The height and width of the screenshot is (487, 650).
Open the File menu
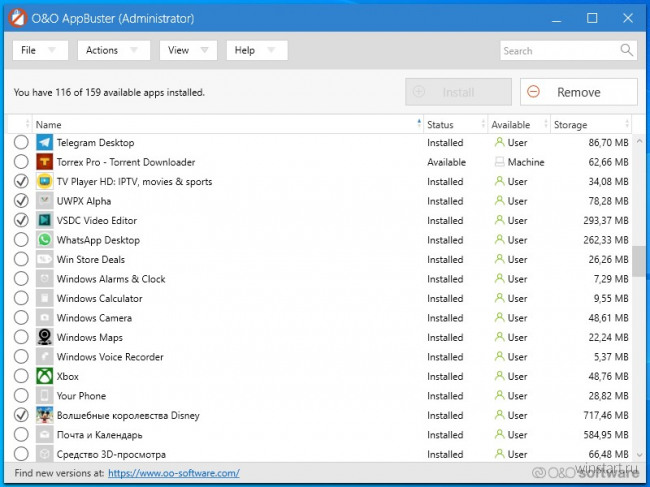(40, 50)
